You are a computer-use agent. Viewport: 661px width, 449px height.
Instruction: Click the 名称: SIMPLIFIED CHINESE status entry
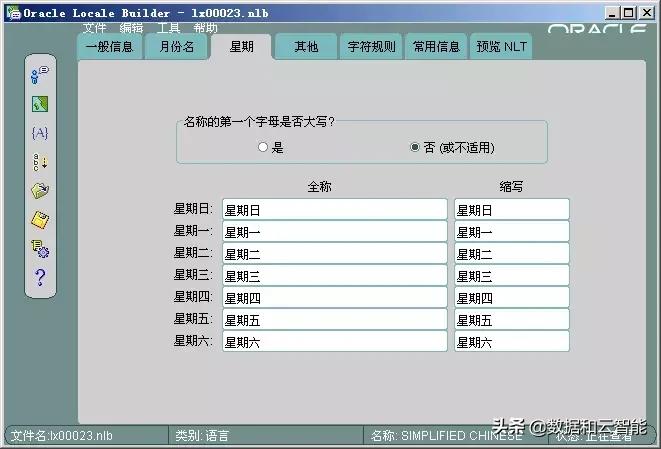point(446,436)
